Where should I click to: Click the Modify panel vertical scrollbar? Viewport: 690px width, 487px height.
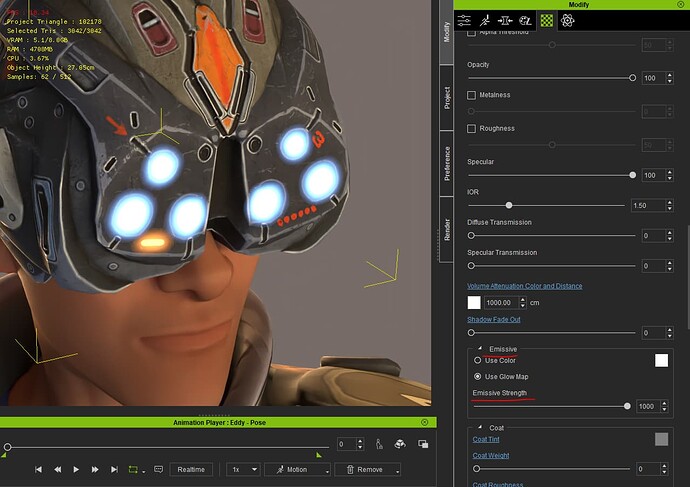tap(688, 277)
